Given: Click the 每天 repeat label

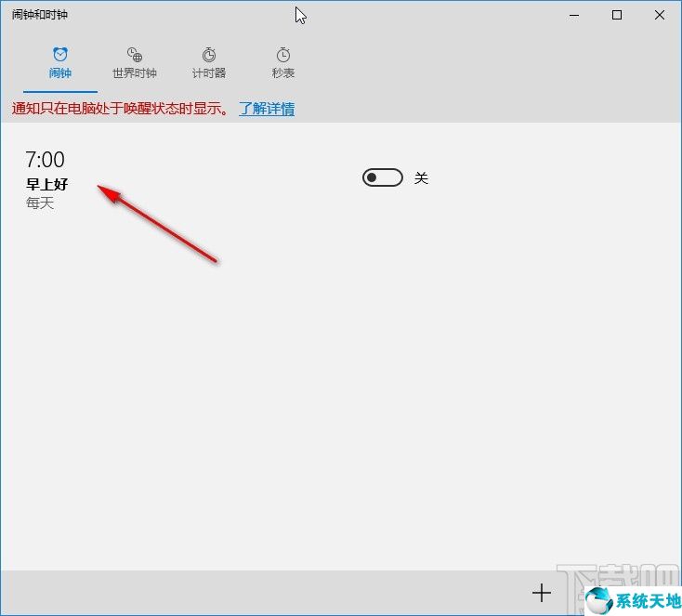Looking at the screenshot, I should point(40,203).
